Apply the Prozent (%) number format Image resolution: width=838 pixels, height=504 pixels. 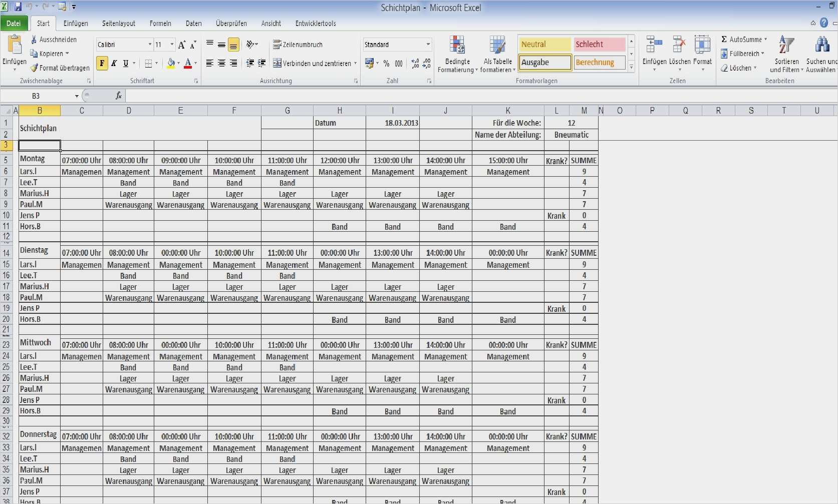pyautogui.click(x=386, y=64)
